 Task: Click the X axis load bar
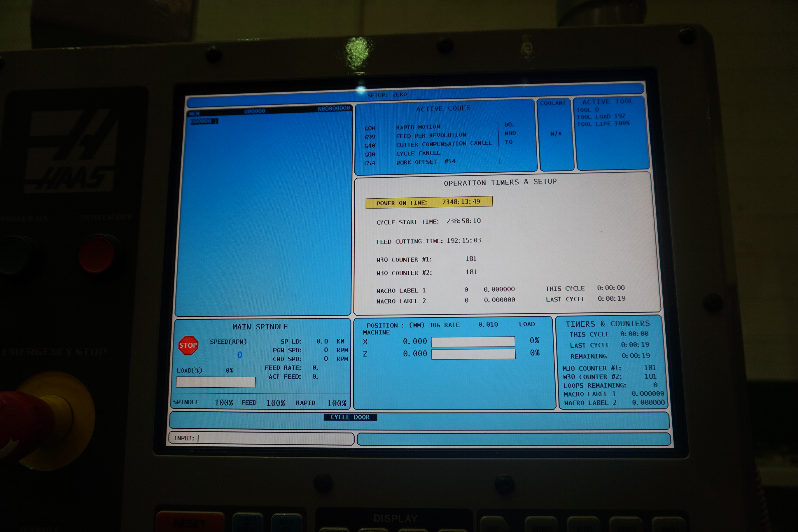pos(473,341)
